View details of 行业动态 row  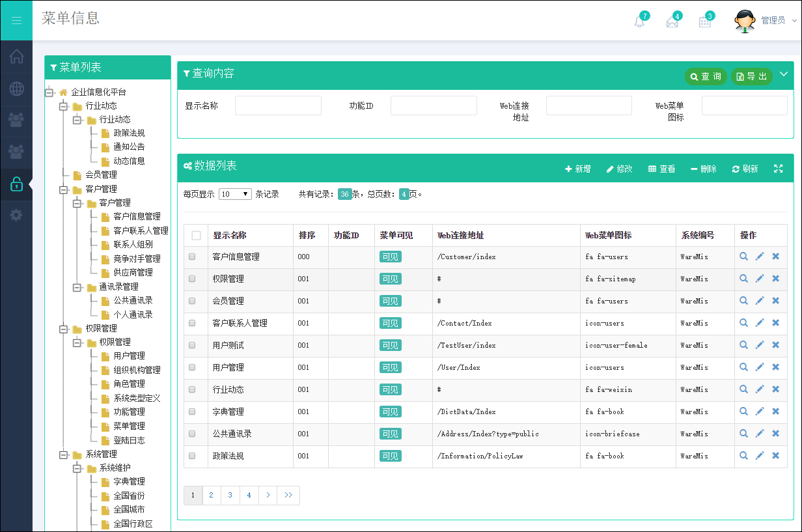[743, 389]
